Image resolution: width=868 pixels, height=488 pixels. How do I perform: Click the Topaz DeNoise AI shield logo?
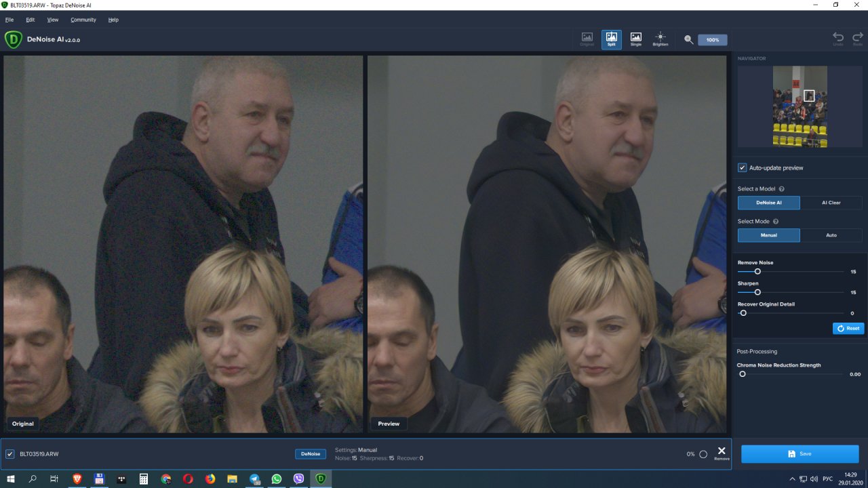click(x=14, y=40)
